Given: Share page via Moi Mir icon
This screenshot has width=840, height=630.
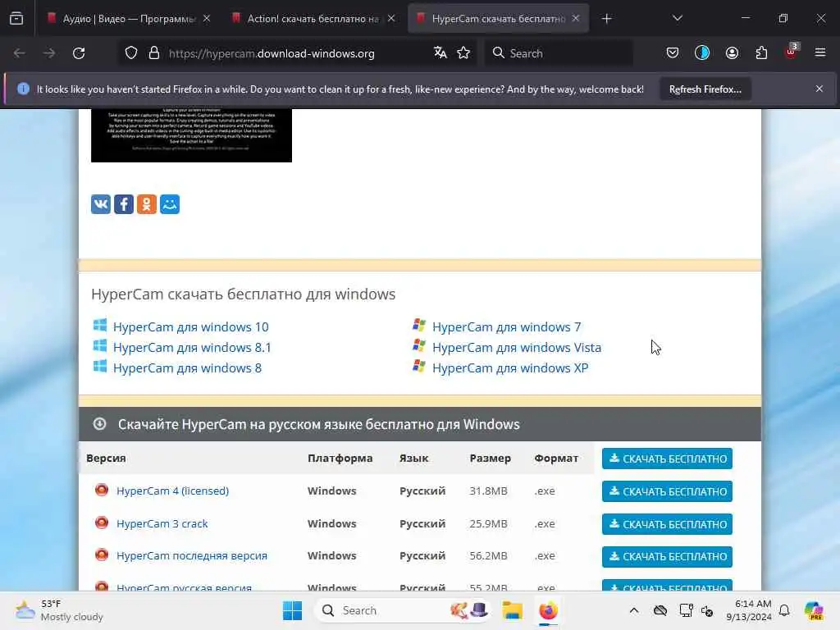Looking at the screenshot, I should click(170, 204).
